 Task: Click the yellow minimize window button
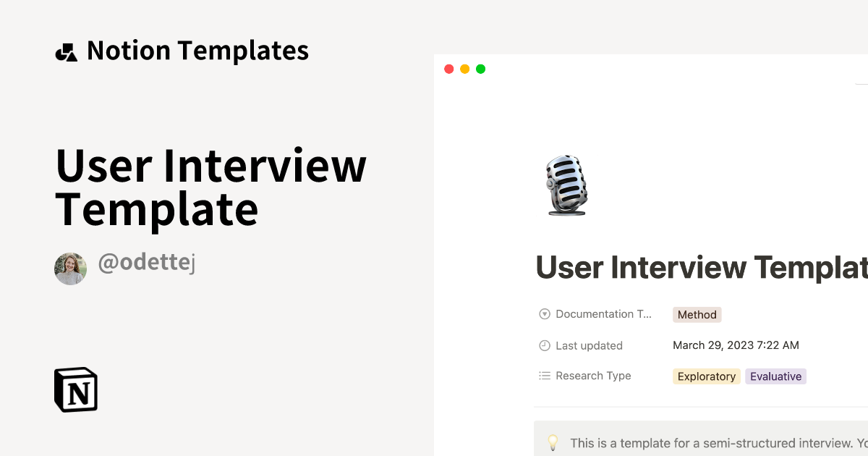(465, 69)
